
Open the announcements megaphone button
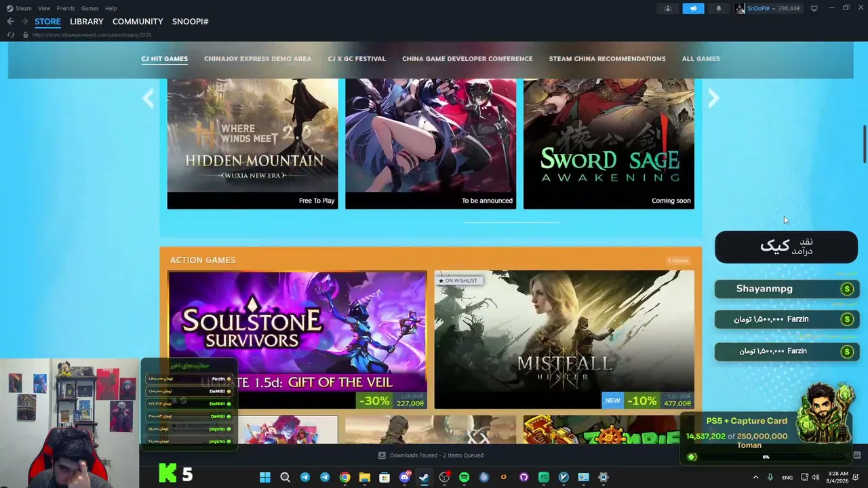[693, 8]
